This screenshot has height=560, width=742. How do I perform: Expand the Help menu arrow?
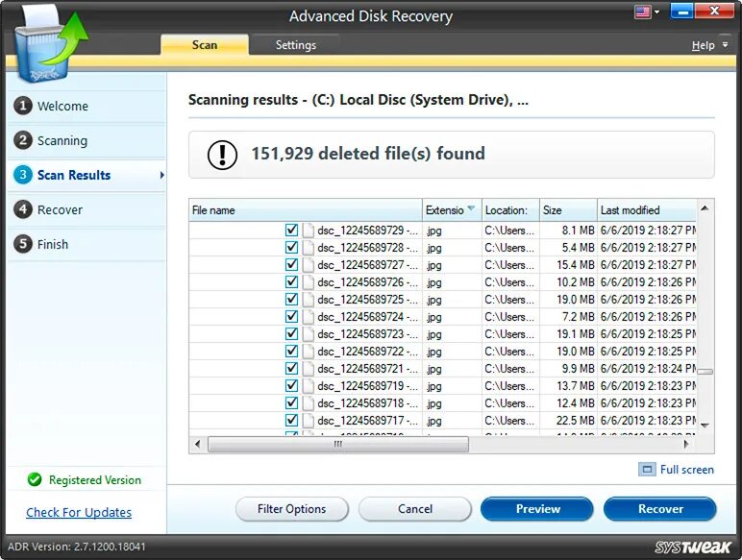[725, 45]
